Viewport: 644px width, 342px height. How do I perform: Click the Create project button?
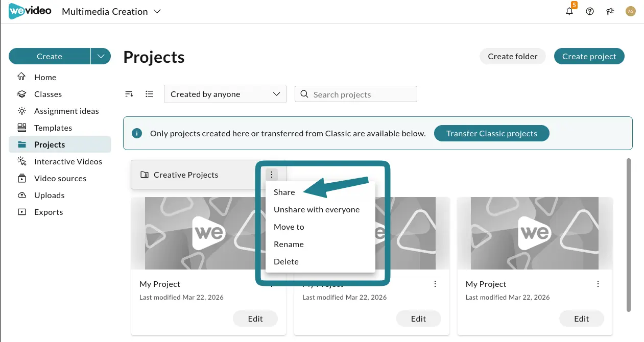click(589, 56)
